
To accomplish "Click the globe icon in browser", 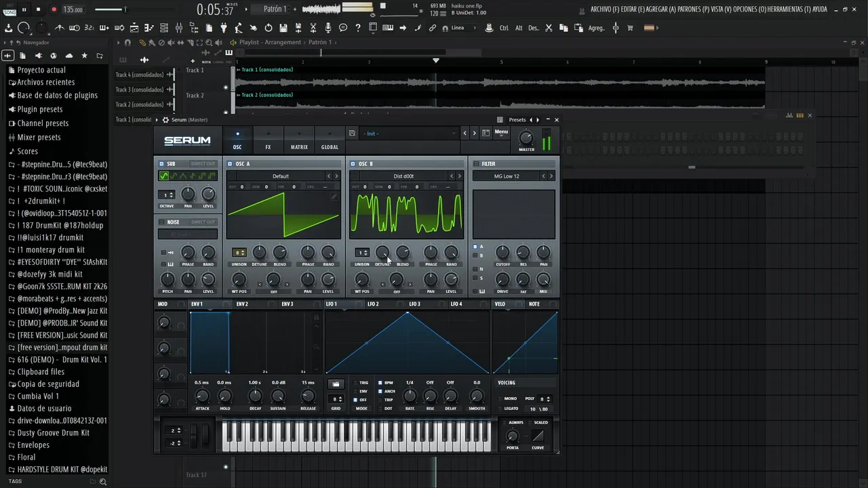I will pyautogui.click(x=54, y=56).
